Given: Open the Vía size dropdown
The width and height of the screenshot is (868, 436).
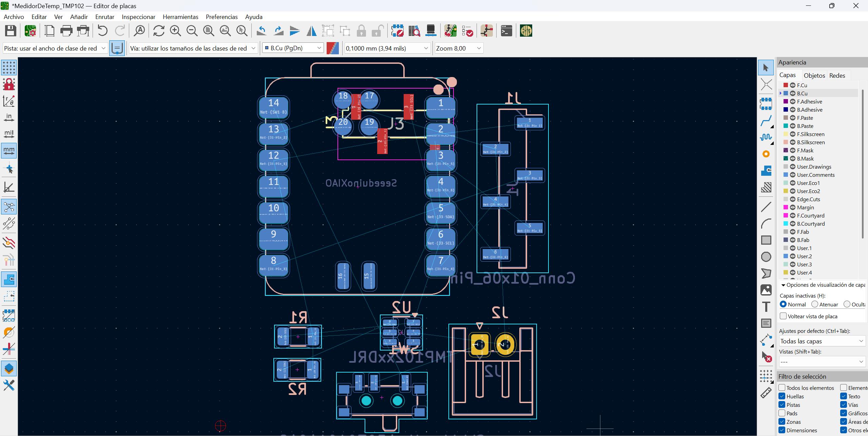Looking at the screenshot, I should [x=193, y=48].
